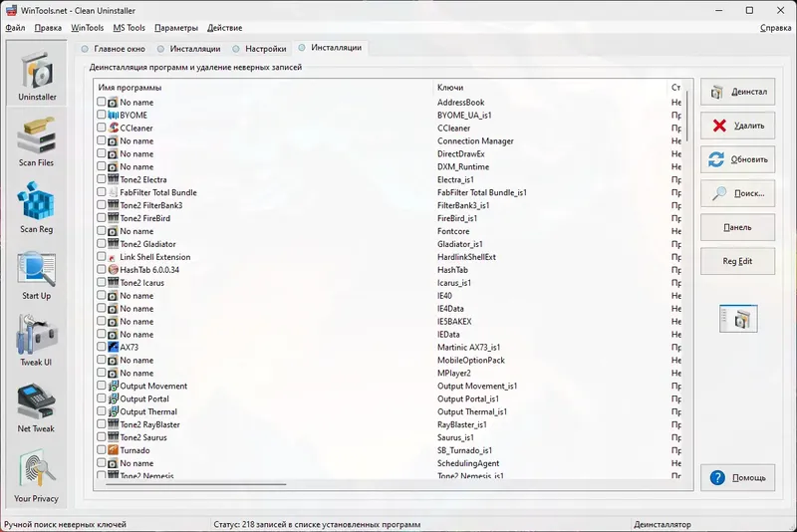Open the Параметры menu

tap(176, 28)
